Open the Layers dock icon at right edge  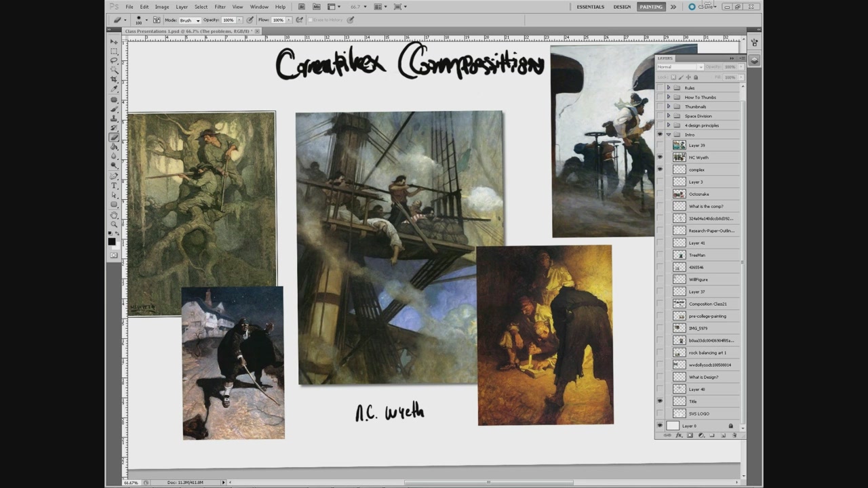click(754, 60)
